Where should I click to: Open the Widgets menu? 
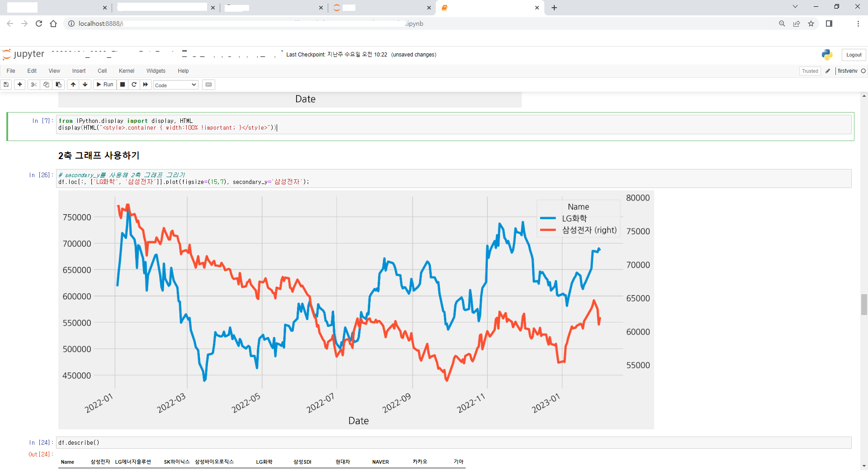coord(156,71)
